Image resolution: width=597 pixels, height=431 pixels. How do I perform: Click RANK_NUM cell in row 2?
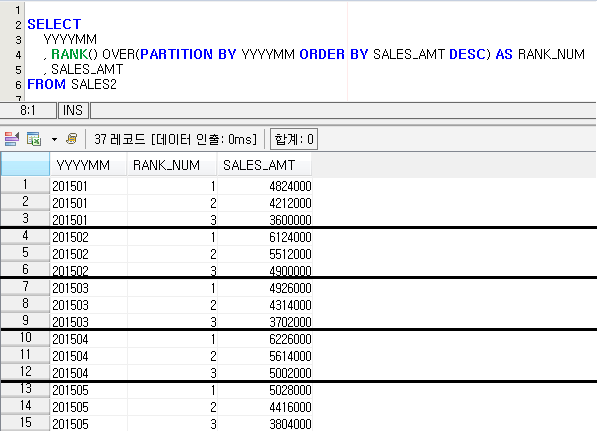(172, 203)
